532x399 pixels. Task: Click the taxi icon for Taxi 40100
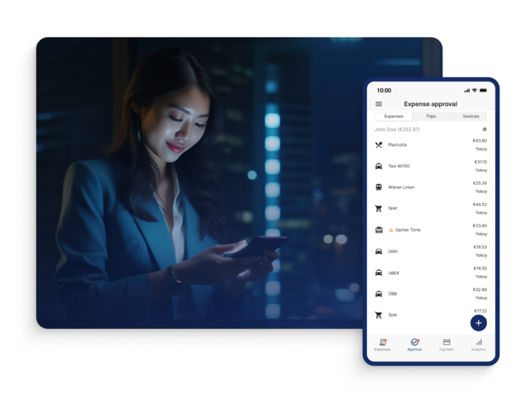379,166
